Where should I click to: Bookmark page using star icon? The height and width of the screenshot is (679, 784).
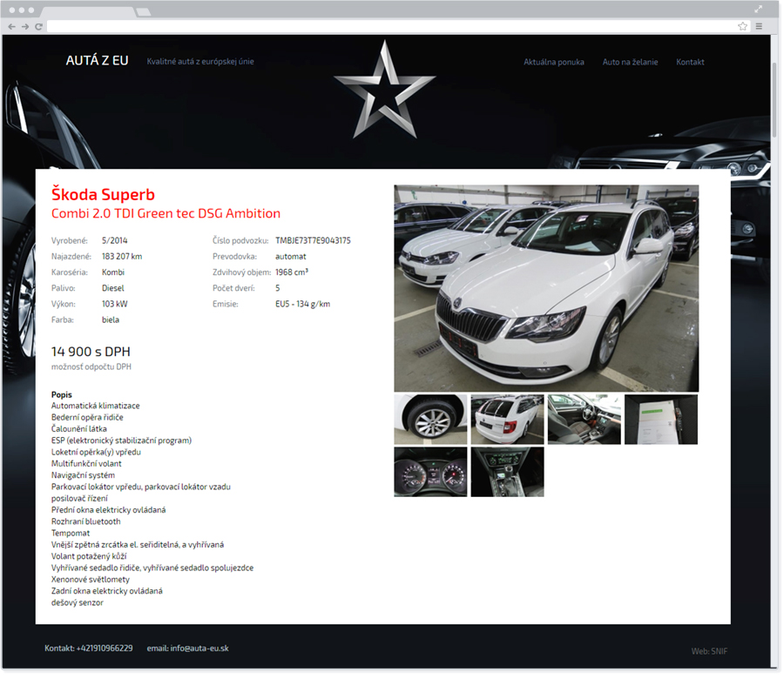coord(742,27)
